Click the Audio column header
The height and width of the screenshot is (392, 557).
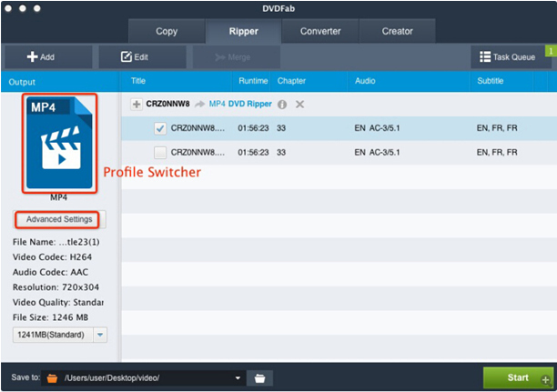[365, 81]
